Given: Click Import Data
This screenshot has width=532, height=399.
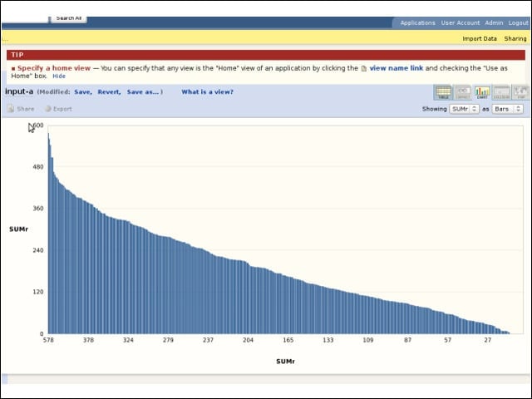Looking at the screenshot, I should click(480, 39).
